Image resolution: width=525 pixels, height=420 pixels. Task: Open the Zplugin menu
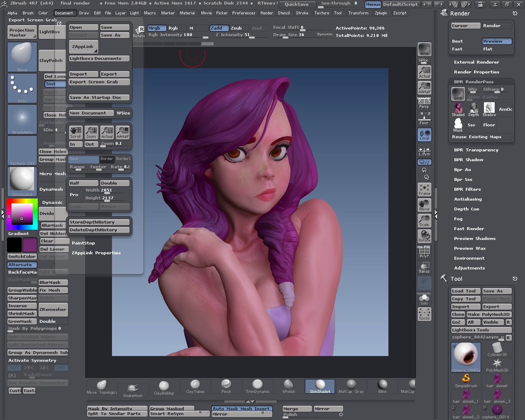point(381,13)
